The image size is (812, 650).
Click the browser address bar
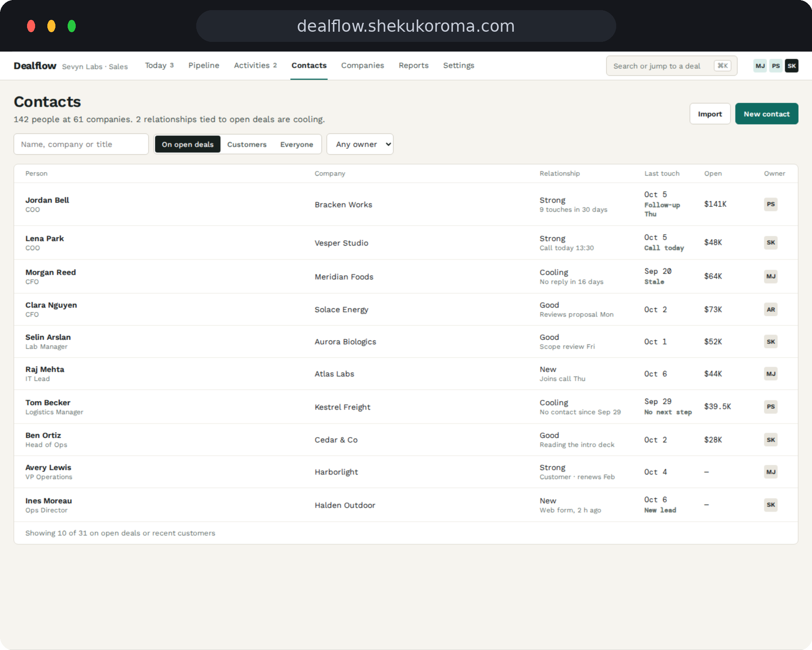click(406, 26)
